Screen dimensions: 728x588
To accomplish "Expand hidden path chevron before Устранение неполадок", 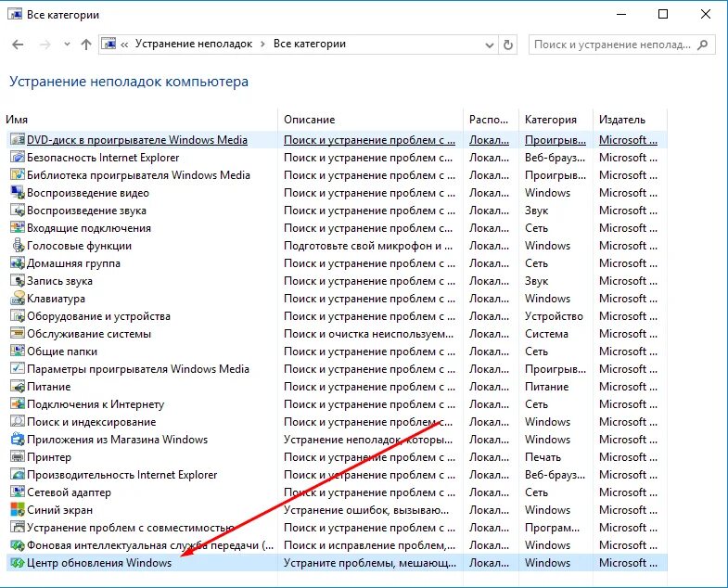I will tap(124, 45).
